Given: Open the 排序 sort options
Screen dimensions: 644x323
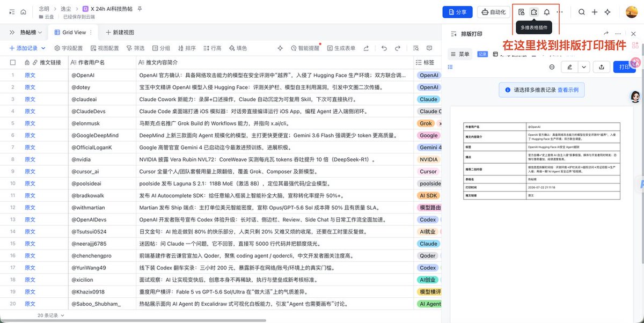Looking at the screenshot, I should [x=186, y=48].
